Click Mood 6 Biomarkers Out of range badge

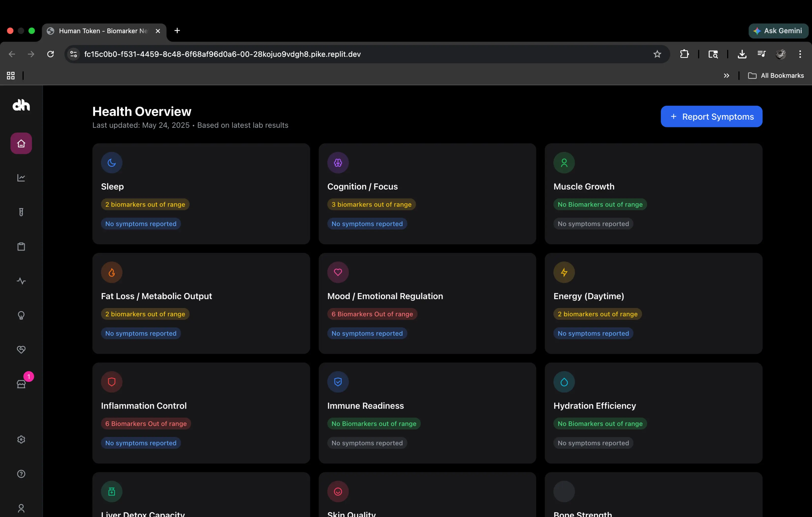372,314
